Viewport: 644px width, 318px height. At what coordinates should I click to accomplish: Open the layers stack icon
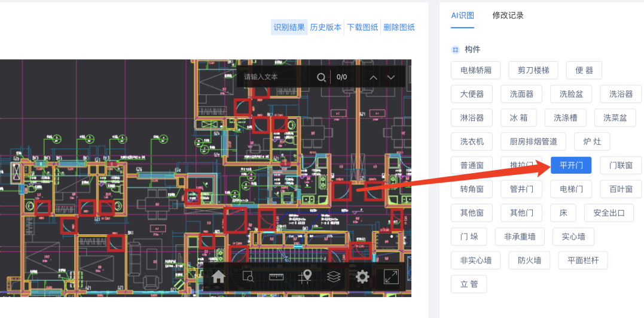[334, 277]
